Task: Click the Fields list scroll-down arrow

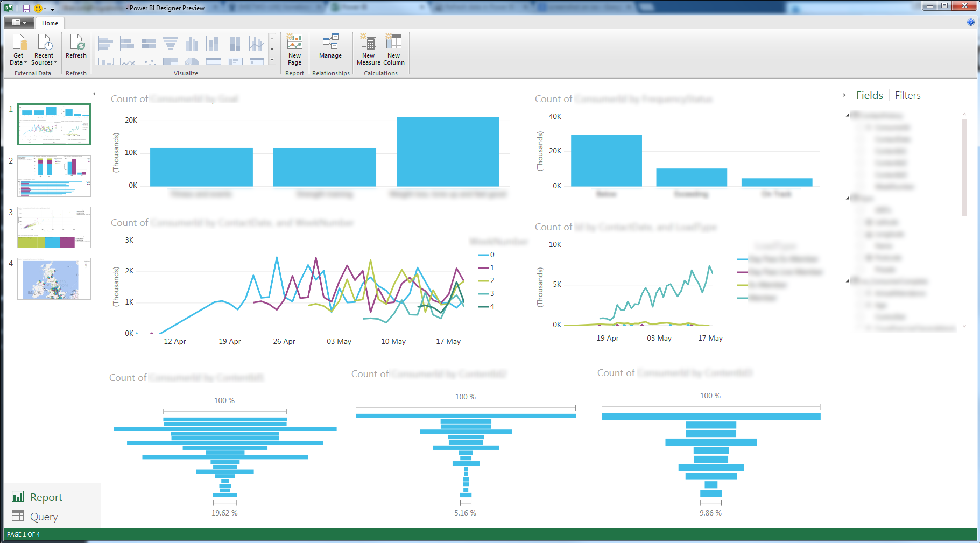Action: pyautogui.click(x=964, y=326)
